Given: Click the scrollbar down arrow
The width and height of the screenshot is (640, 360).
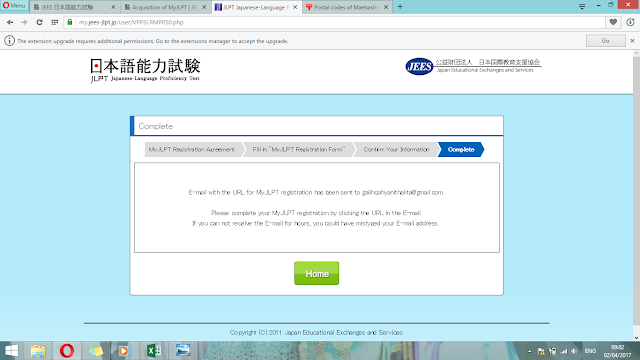Looking at the screenshot, I should click(636, 338).
